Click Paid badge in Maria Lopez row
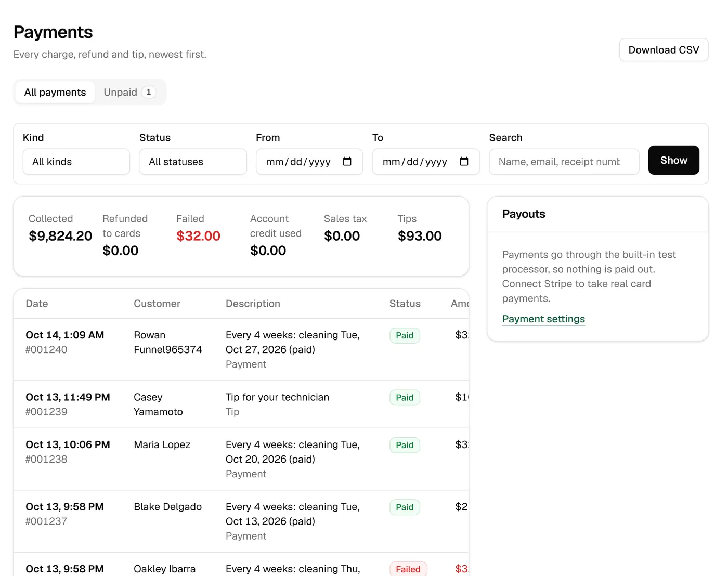This screenshot has height=576, width=728. [x=405, y=445]
